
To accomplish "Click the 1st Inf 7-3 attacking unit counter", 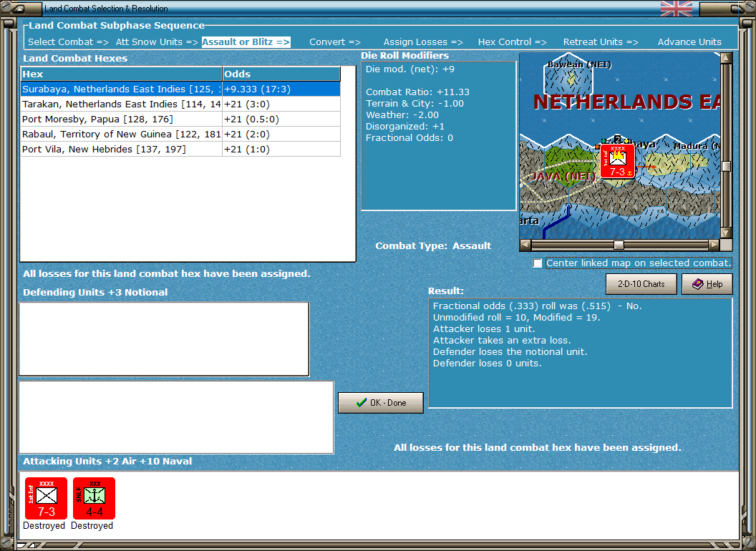I will 46,499.
